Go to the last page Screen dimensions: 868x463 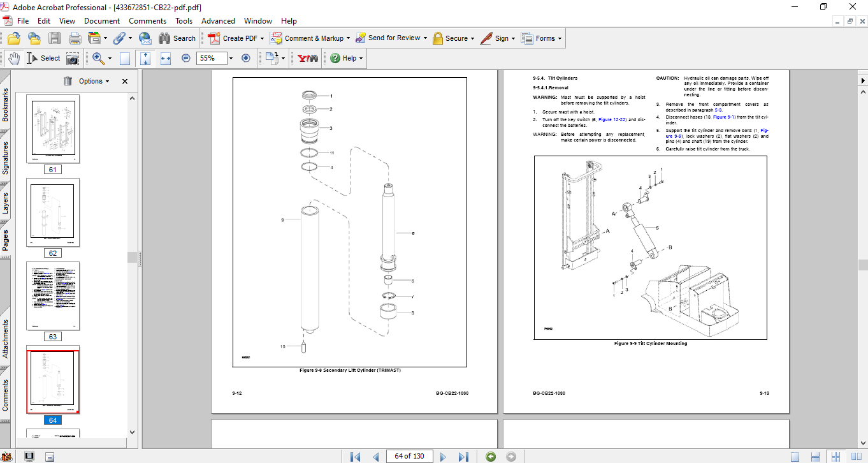pyautogui.click(x=463, y=456)
